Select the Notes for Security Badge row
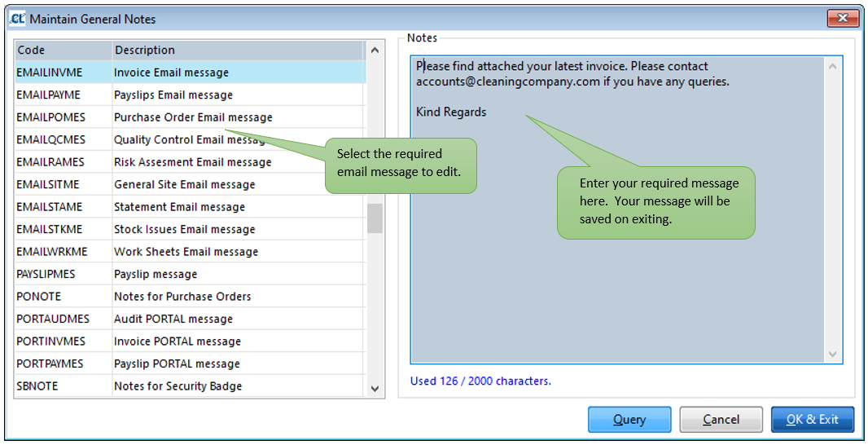 pyautogui.click(x=191, y=386)
